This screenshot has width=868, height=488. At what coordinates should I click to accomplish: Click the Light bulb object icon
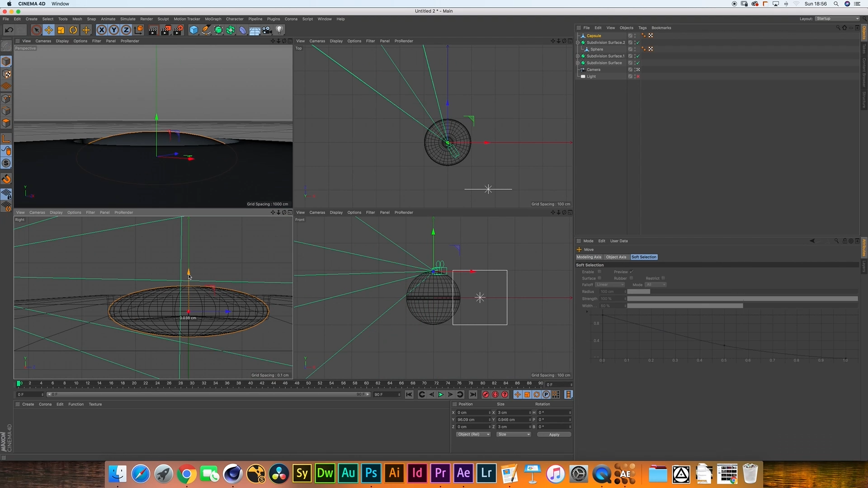pyautogui.click(x=279, y=30)
